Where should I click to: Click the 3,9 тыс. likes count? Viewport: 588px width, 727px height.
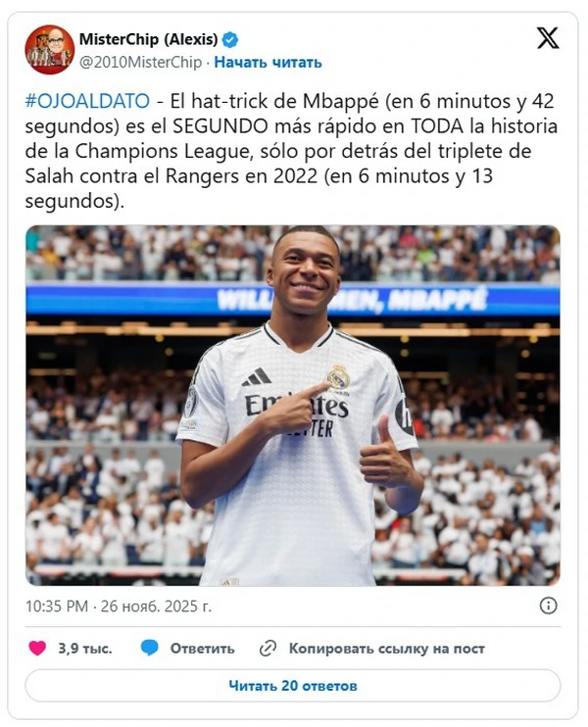point(85,649)
